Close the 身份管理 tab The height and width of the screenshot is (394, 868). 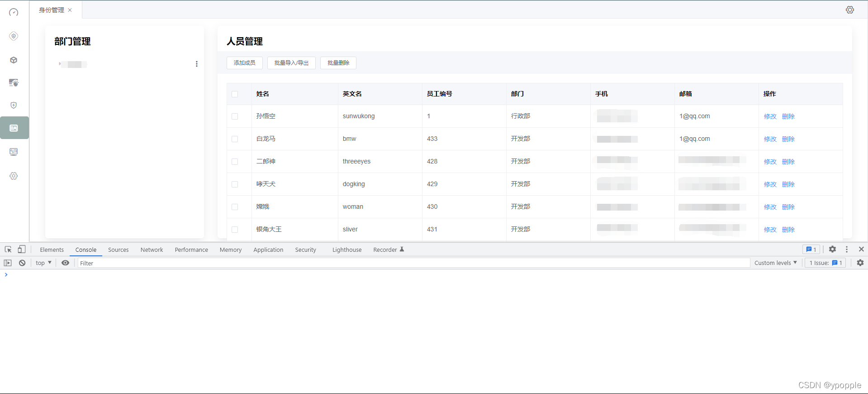point(70,10)
